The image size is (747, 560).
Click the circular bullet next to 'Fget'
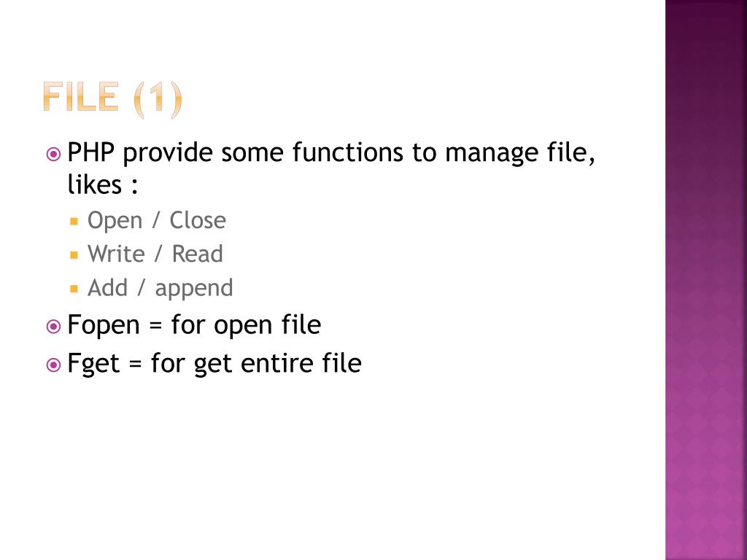(53, 365)
